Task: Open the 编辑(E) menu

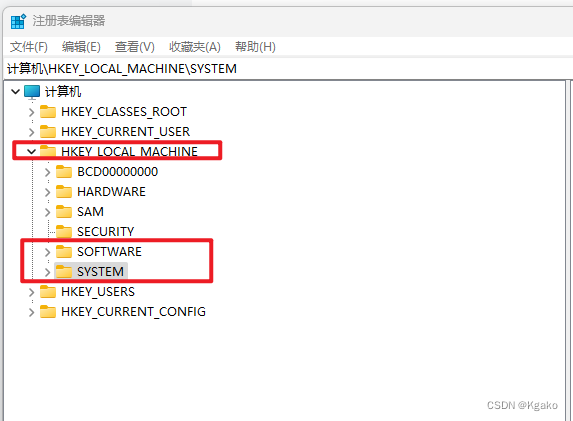Action: tap(81, 47)
